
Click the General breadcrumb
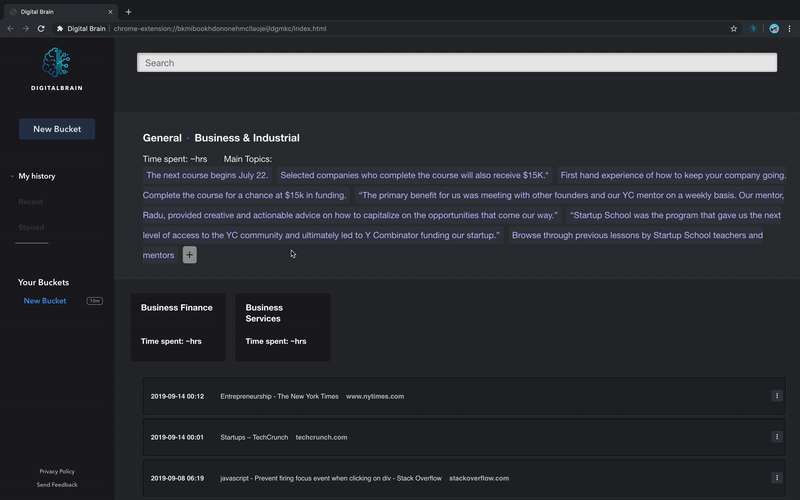click(162, 138)
